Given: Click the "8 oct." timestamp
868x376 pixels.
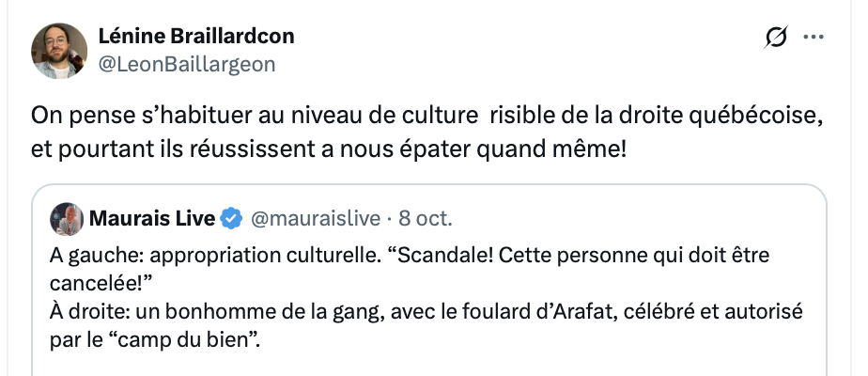Looking at the screenshot, I should pyautogui.click(x=426, y=219).
